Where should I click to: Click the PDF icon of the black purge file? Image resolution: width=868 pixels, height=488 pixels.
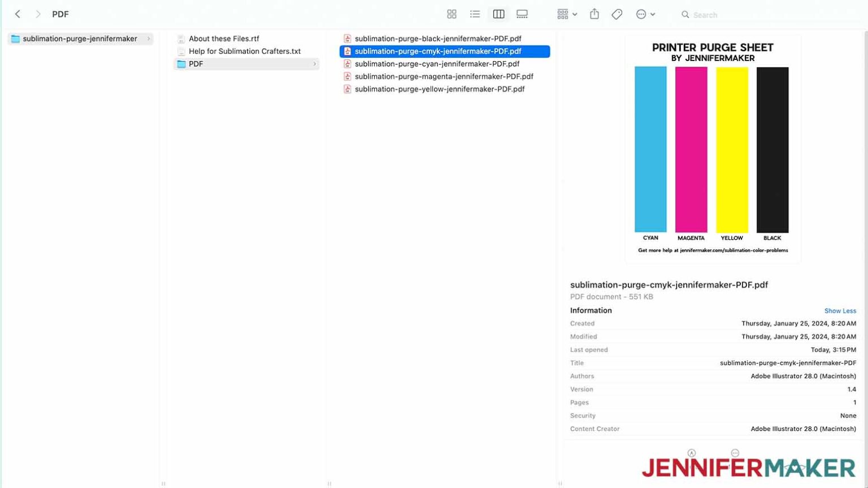pos(348,38)
